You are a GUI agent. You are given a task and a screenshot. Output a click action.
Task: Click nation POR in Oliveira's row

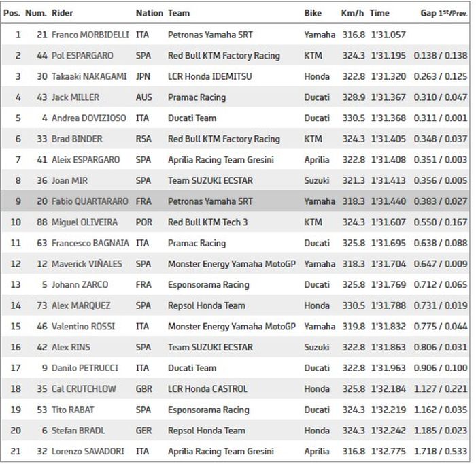pyautogui.click(x=144, y=222)
